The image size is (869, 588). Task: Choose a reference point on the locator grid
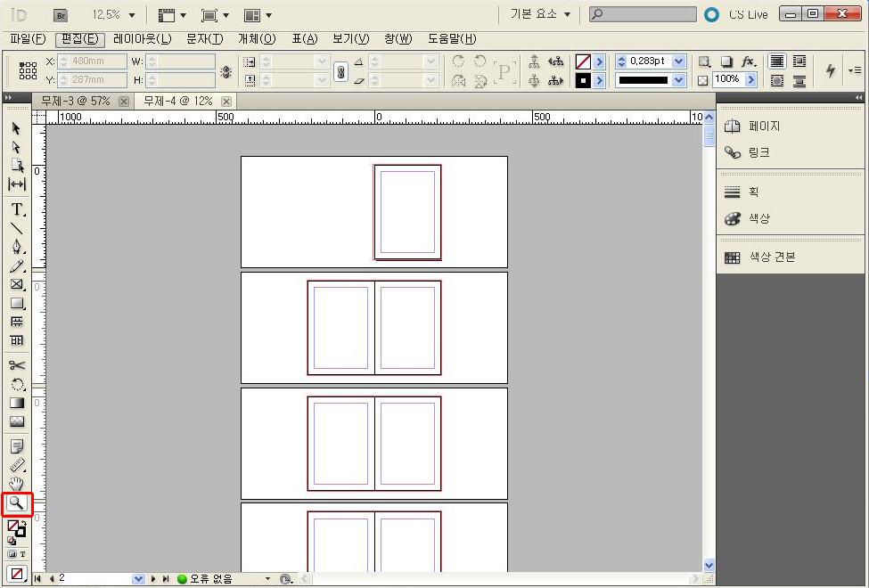[x=29, y=71]
